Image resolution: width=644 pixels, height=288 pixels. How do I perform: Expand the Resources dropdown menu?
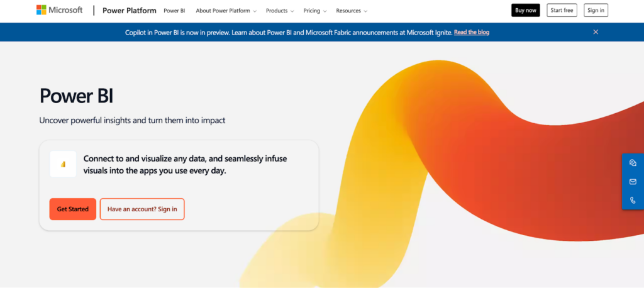coord(352,11)
